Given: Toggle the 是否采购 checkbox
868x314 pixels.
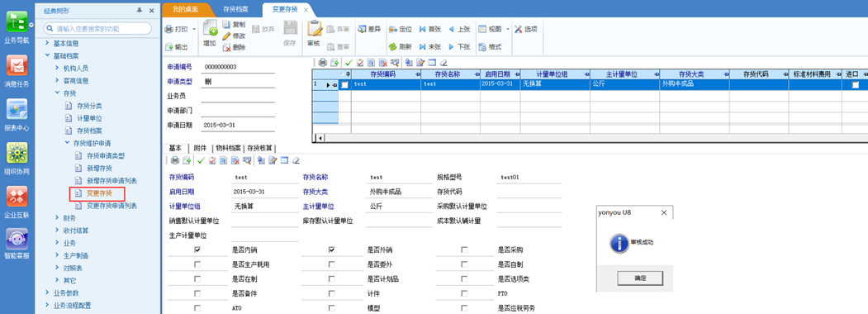Looking at the screenshot, I should pyautogui.click(x=464, y=250).
